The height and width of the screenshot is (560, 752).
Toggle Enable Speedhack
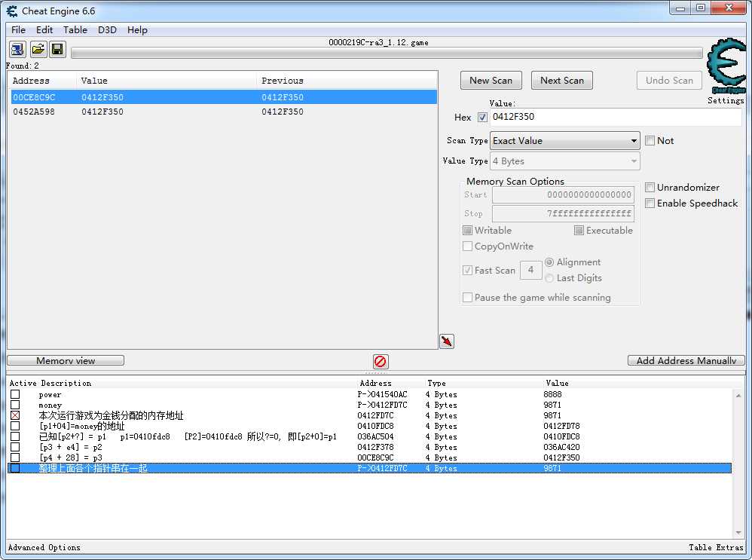point(650,203)
